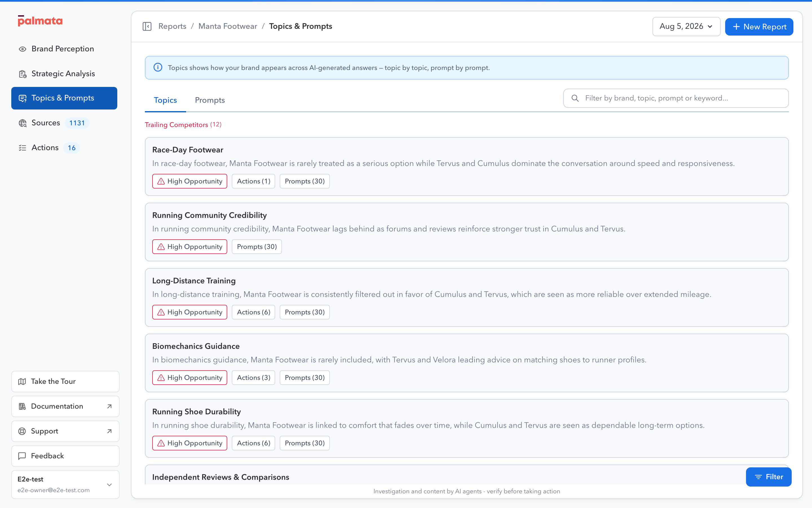Click warning icon on Long-Distance Training card
The height and width of the screenshot is (508, 812).
pyautogui.click(x=161, y=312)
